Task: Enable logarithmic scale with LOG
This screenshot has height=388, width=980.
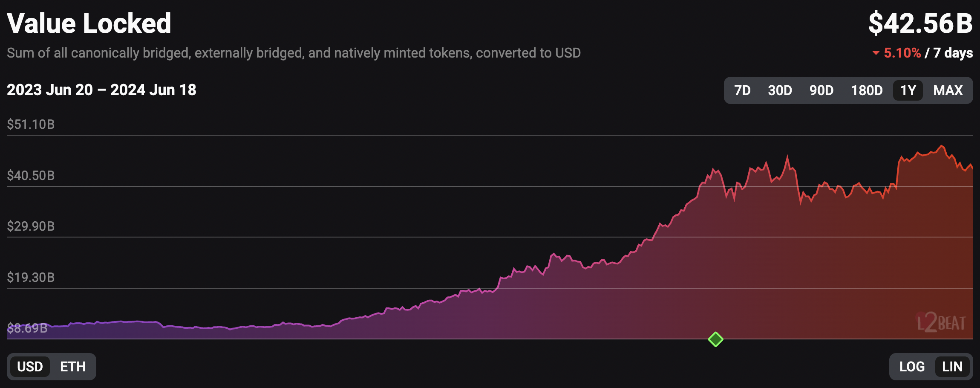Action: [x=912, y=367]
